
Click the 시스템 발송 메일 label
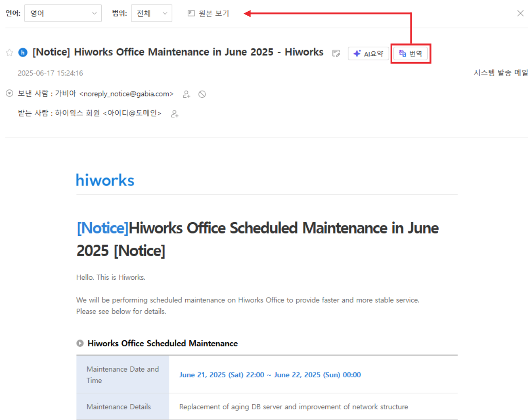point(500,73)
